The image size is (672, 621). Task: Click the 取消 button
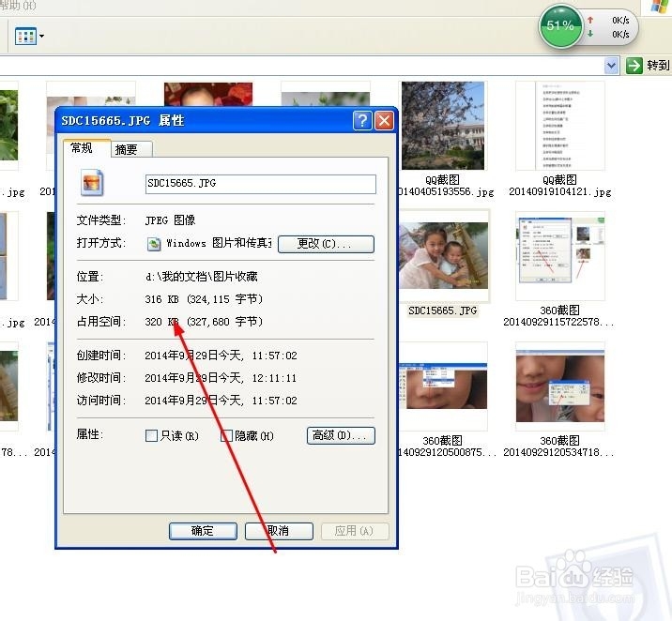coord(279,531)
